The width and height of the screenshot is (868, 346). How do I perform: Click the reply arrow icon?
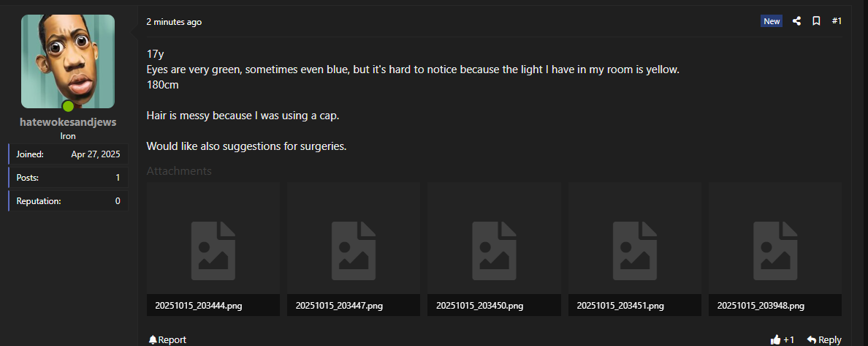click(x=811, y=339)
